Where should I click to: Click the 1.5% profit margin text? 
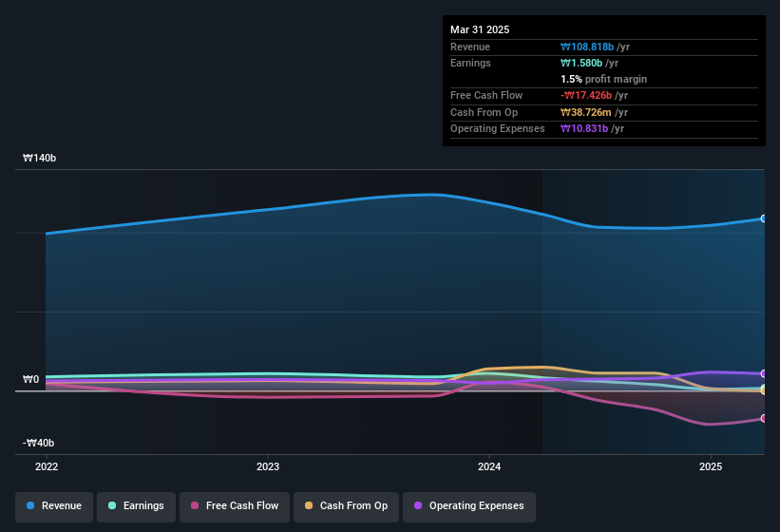[x=603, y=79]
